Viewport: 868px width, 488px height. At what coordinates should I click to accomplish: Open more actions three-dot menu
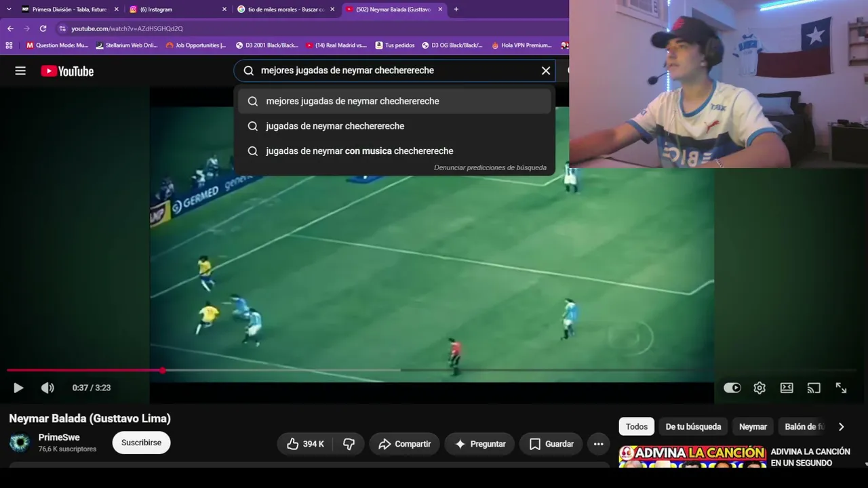(598, 444)
